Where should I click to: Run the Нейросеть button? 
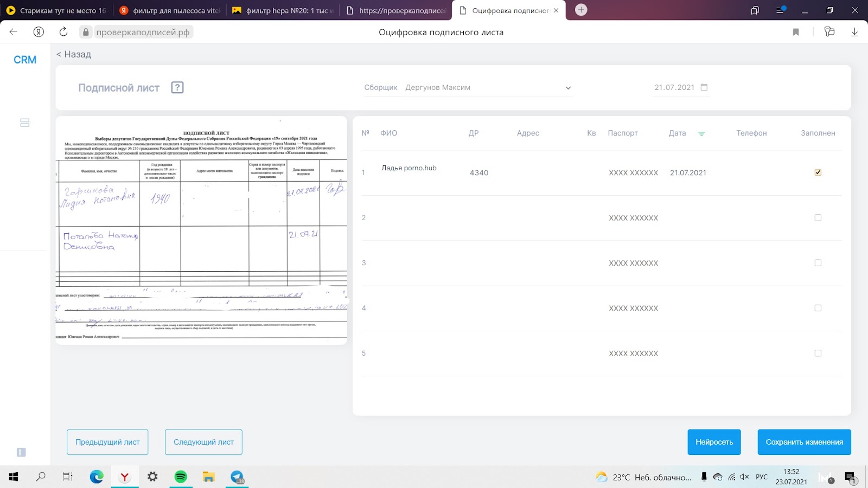pos(714,442)
